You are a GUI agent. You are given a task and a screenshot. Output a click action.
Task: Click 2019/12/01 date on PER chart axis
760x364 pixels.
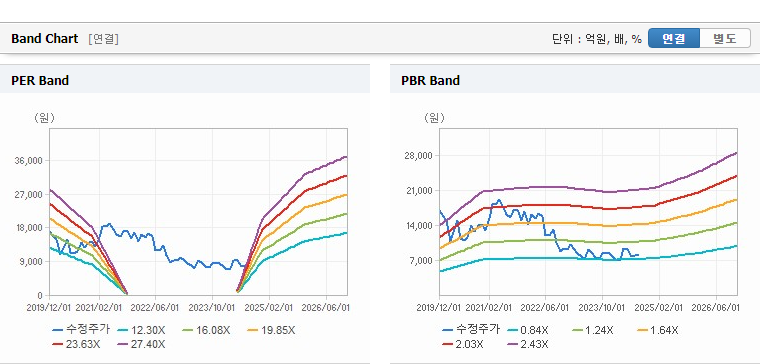pos(50,307)
